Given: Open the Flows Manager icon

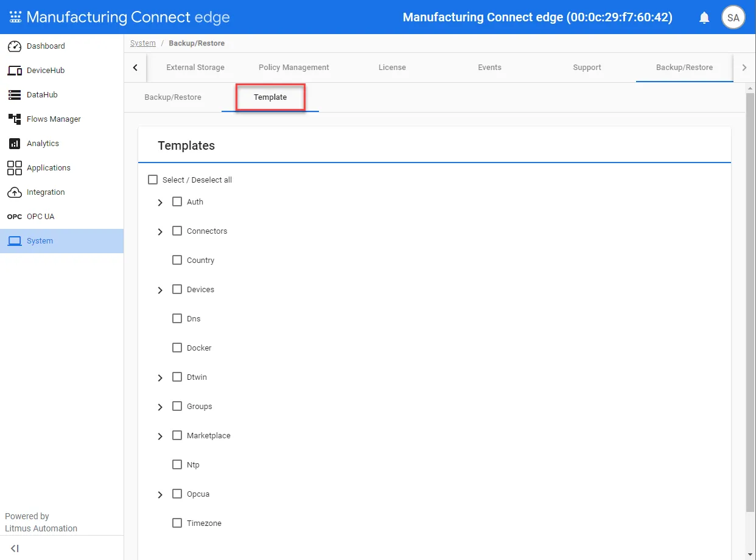Looking at the screenshot, I should (x=15, y=119).
